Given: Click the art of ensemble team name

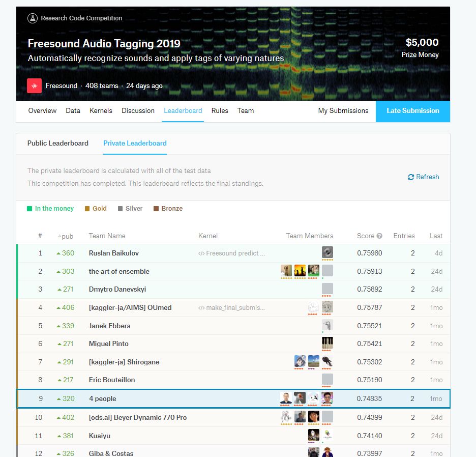Looking at the screenshot, I should pos(119,271).
